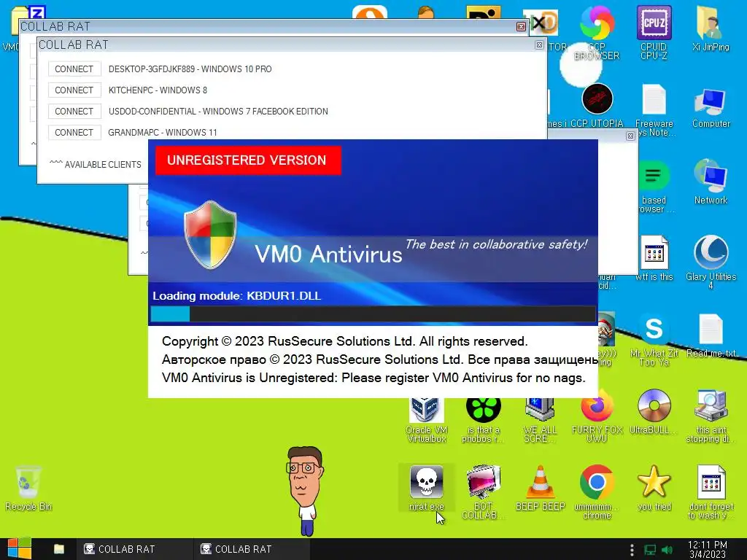Launch the CCP BROWSER icon

(597, 32)
